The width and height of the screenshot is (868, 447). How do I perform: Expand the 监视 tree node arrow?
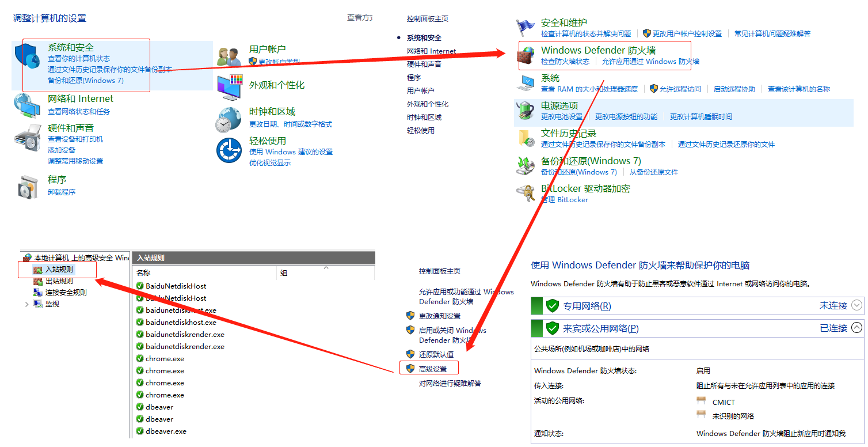[x=26, y=304]
